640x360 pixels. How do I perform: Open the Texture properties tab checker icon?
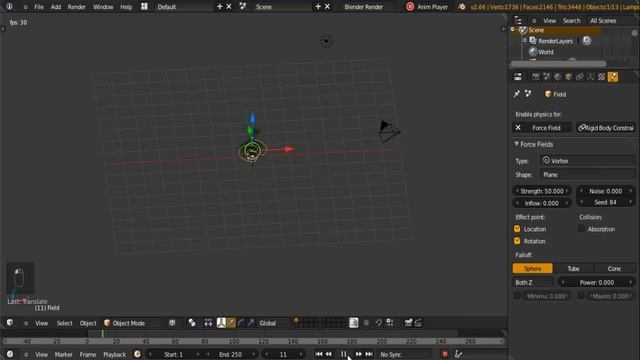pos(602,77)
